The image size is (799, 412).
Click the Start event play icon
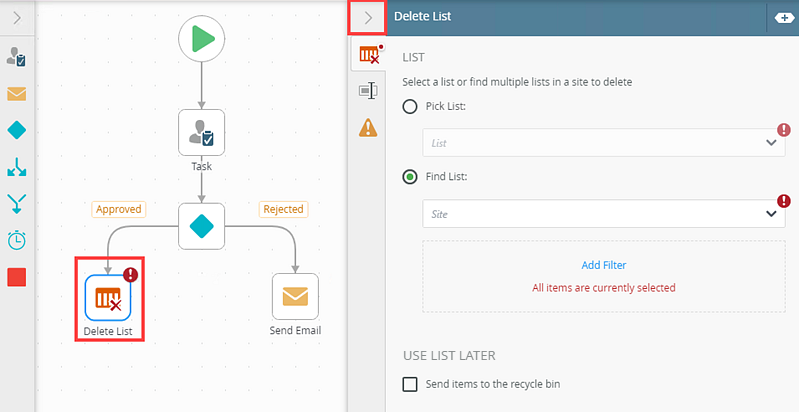(202, 39)
